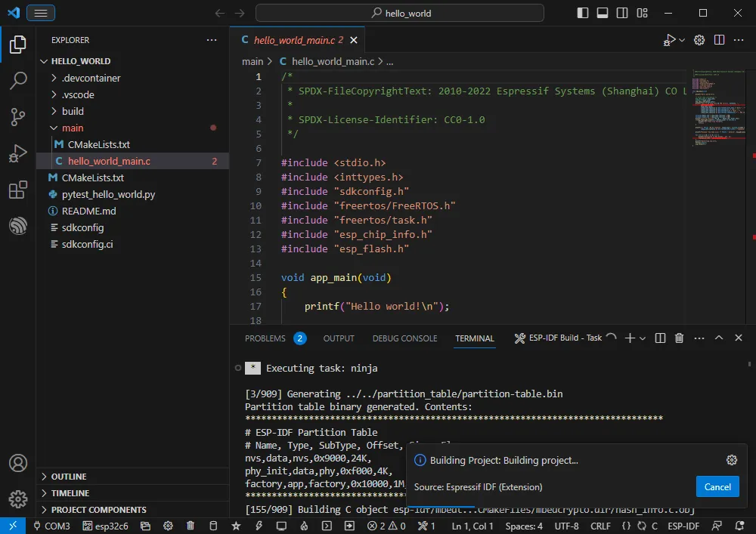Click the COM3 serial port selector
756x534 pixels.
pos(51,526)
